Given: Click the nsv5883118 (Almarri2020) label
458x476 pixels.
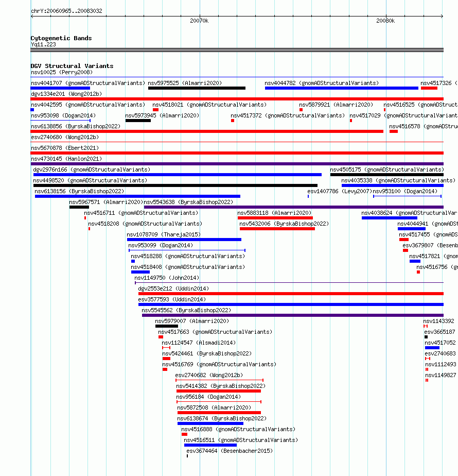Looking at the screenshot, I should (274, 213).
